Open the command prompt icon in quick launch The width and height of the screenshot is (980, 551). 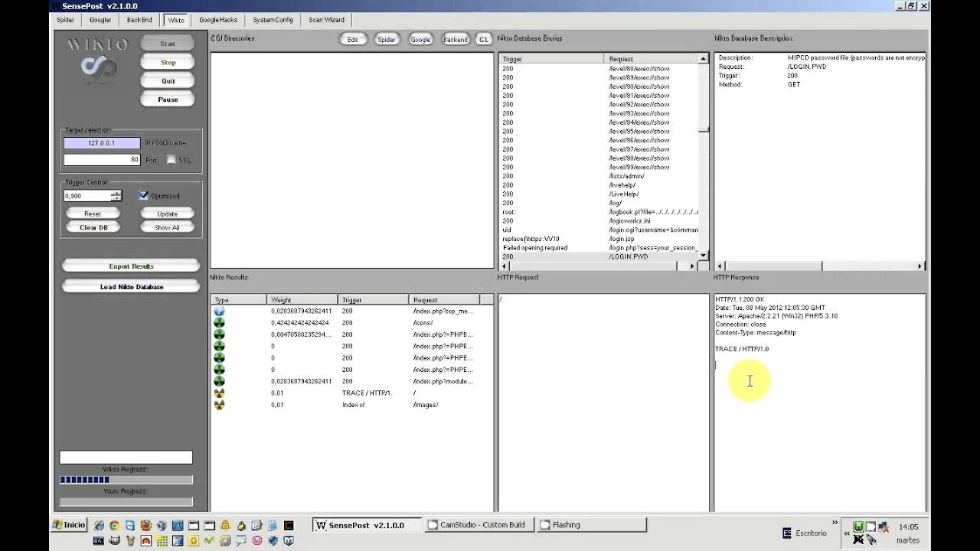pyautogui.click(x=99, y=540)
